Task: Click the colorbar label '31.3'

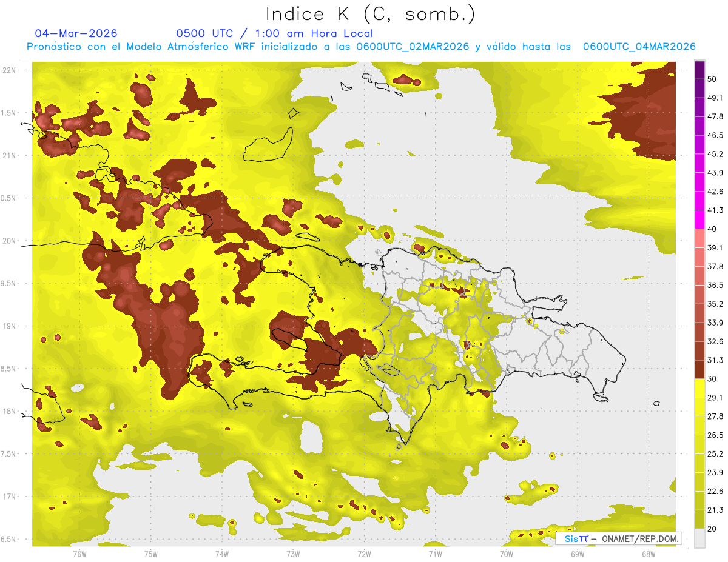Action: pyautogui.click(x=715, y=360)
